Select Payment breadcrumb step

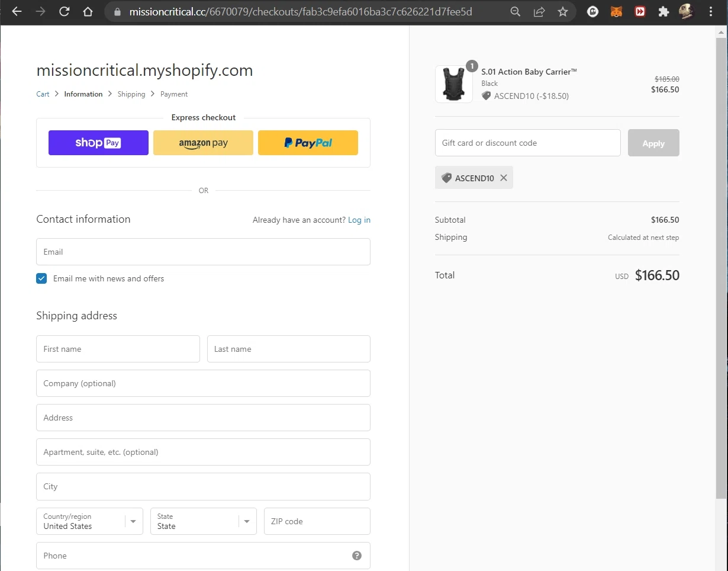tap(174, 94)
